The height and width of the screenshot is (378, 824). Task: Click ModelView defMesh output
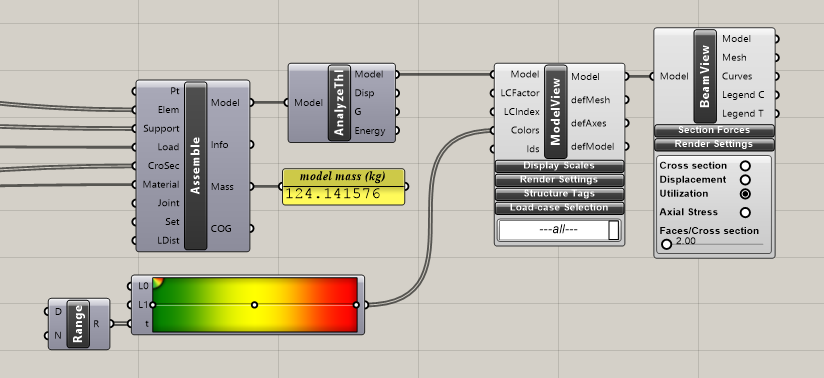(590, 100)
